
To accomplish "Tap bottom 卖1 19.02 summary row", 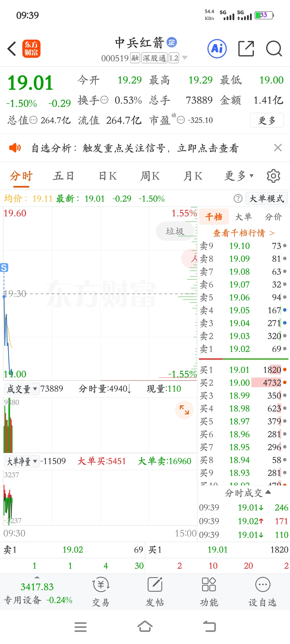I will [73, 550].
